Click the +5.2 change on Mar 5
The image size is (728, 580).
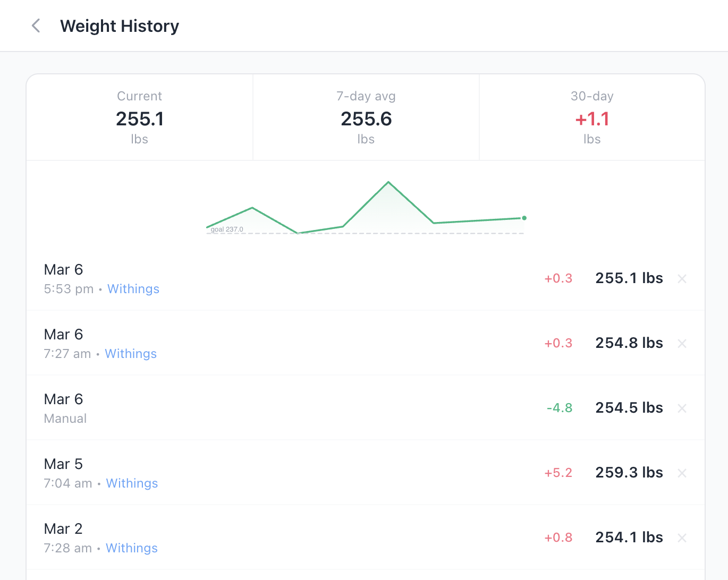558,473
